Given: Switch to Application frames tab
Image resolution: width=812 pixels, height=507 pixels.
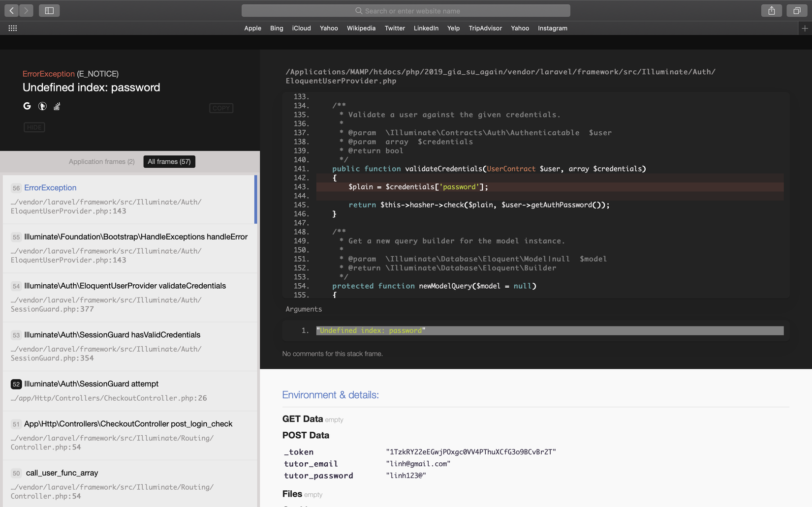Looking at the screenshot, I should (x=101, y=162).
